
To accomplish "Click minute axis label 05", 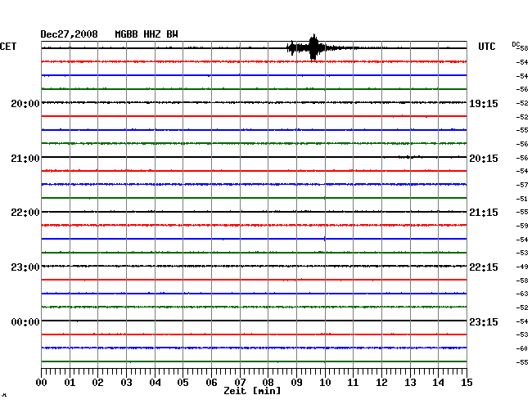I will 183,383.
